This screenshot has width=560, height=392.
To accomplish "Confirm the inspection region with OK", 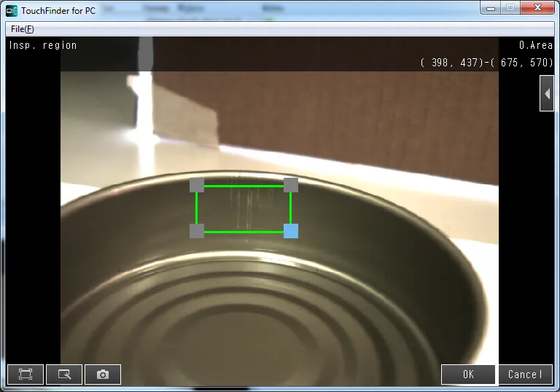I will point(469,375).
